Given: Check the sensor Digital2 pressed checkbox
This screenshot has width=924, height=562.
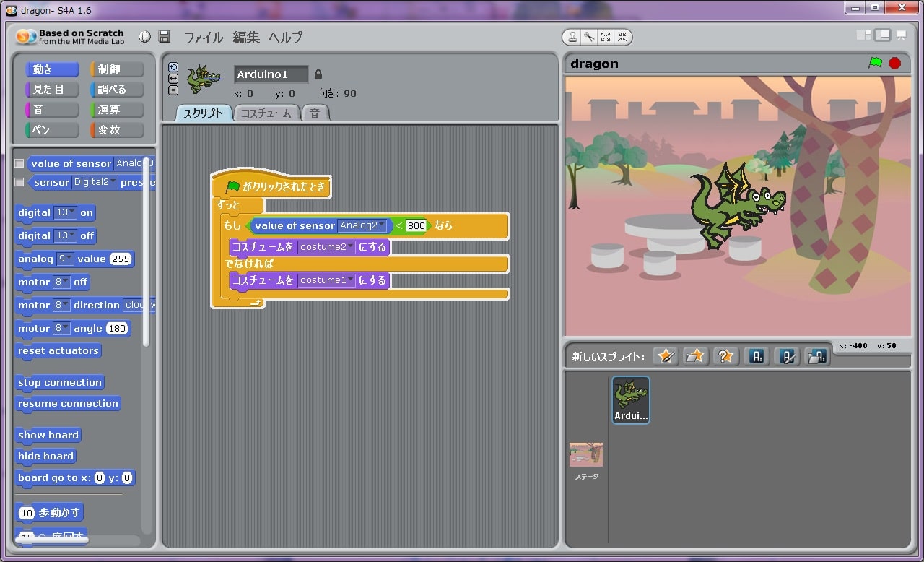Looking at the screenshot, I should (19, 183).
